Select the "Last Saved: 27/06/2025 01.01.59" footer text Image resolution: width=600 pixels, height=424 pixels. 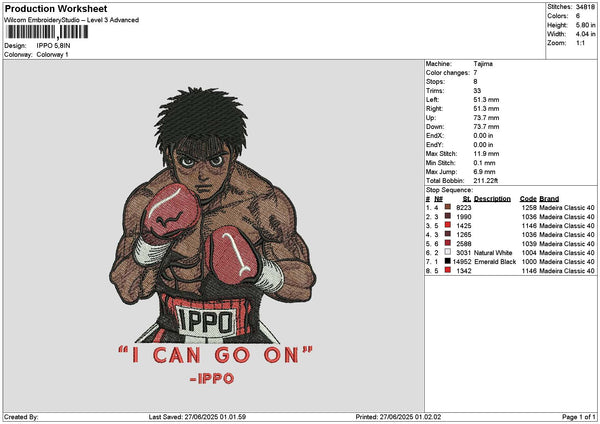pos(197,417)
